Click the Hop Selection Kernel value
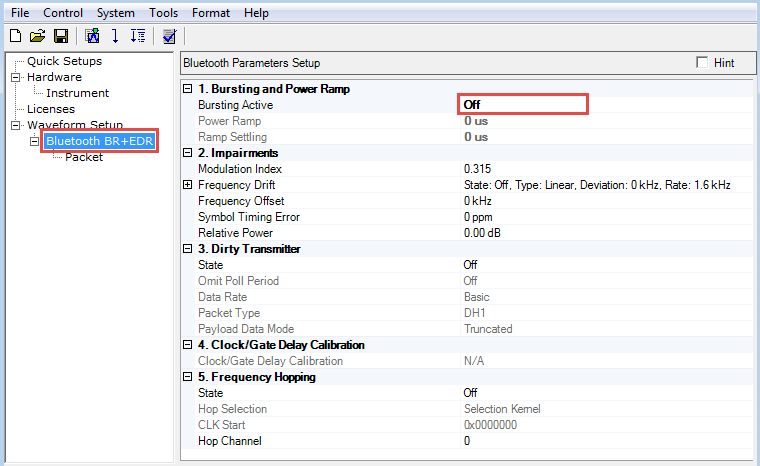Image resolution: width=760 pixels, height=466 pixels. click(x=502, y=409)
